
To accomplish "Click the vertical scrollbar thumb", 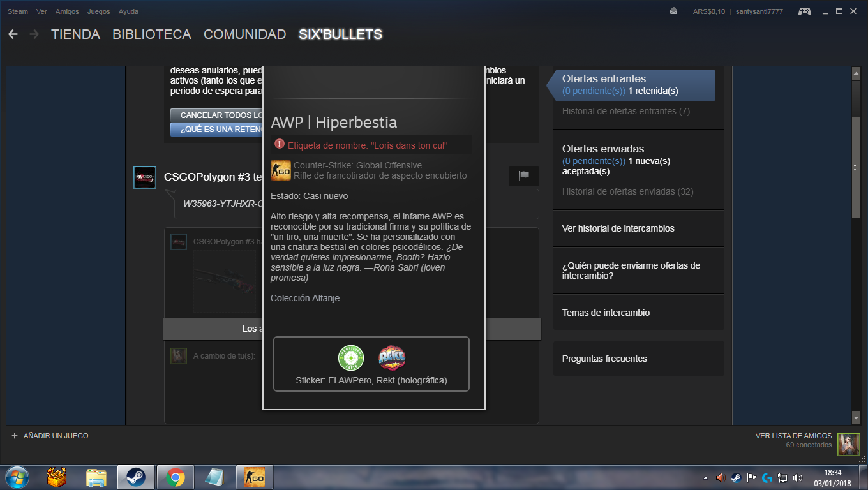I will [857, 168].
